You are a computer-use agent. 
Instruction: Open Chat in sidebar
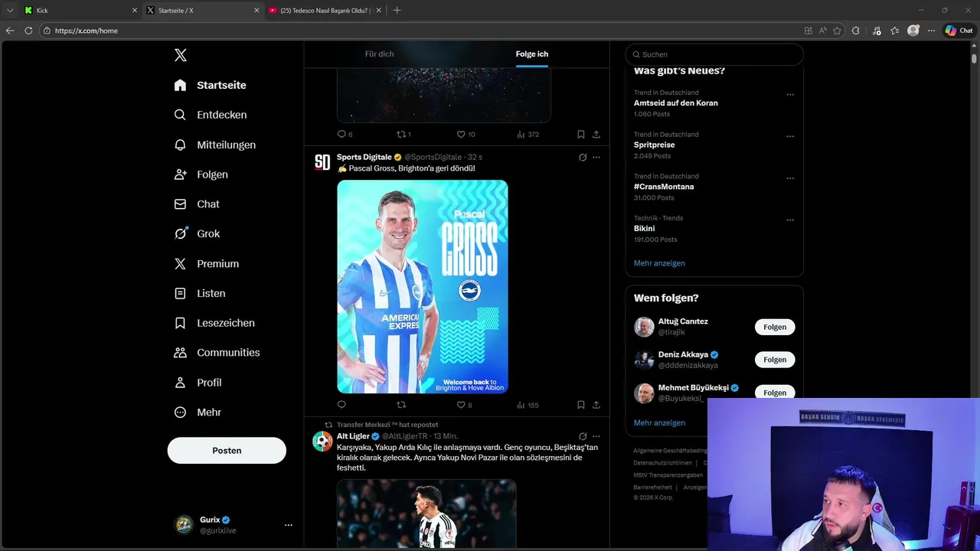click(x=197, y=204)
